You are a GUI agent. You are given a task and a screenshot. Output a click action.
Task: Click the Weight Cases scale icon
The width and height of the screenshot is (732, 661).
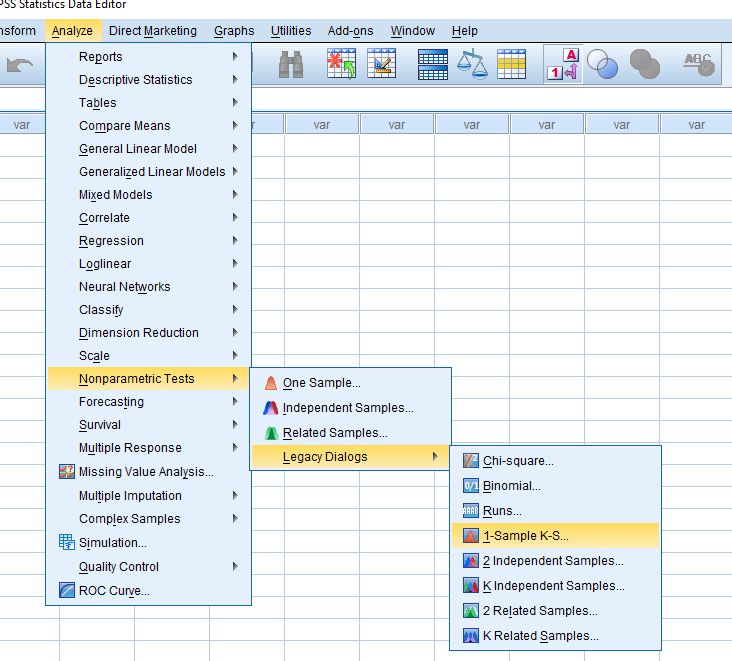[x=472, y=64]
